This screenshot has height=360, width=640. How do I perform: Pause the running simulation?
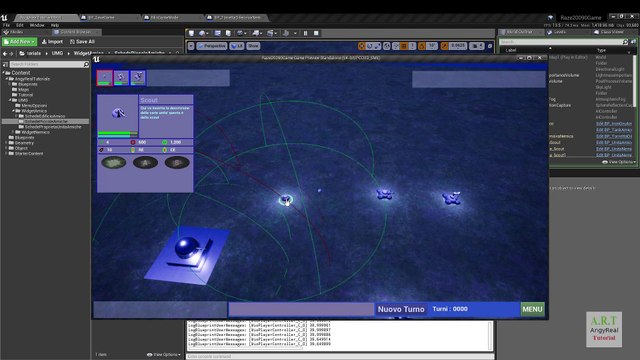click(x=305, y=33)
